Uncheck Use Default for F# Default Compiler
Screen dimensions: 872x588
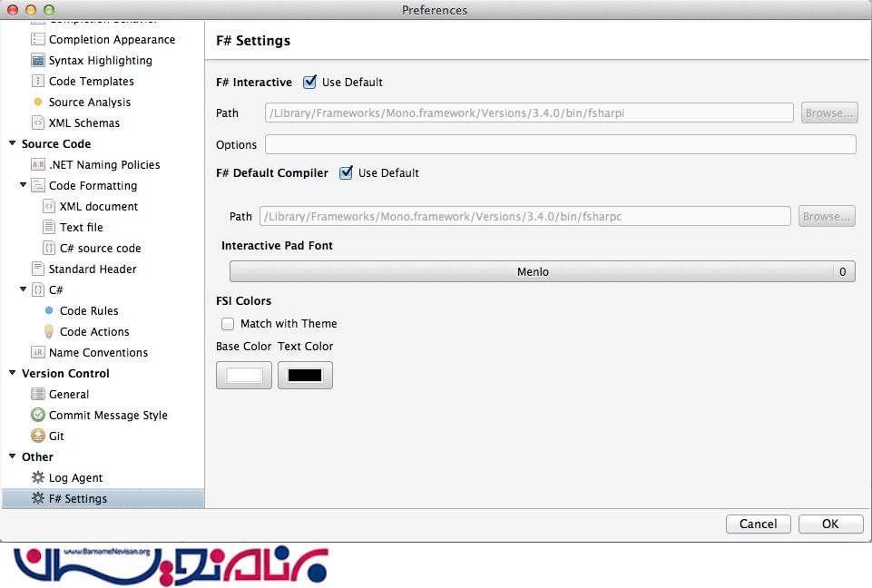tap(346, 172)
